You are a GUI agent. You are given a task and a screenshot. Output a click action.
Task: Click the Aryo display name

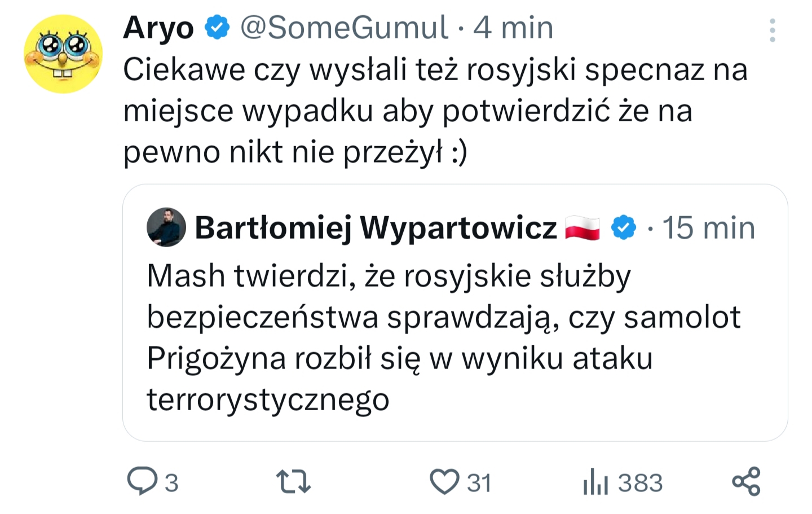(x=158, y=28)
